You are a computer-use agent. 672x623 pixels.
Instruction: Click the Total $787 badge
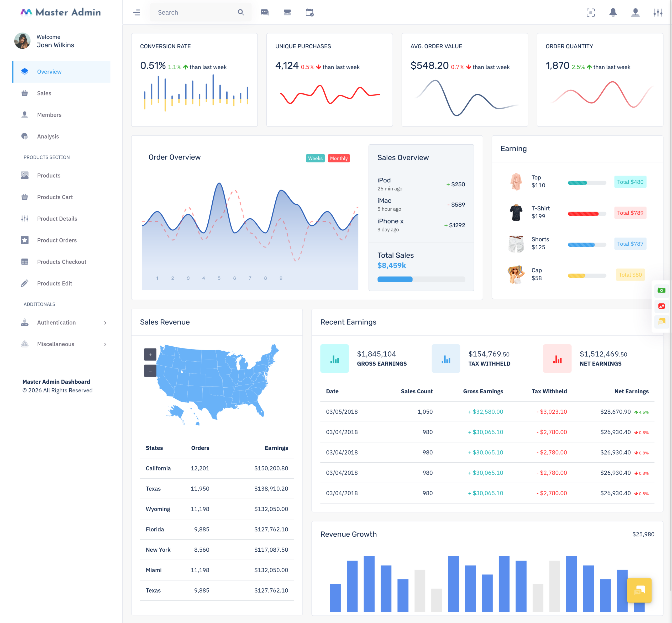(630, 244)
